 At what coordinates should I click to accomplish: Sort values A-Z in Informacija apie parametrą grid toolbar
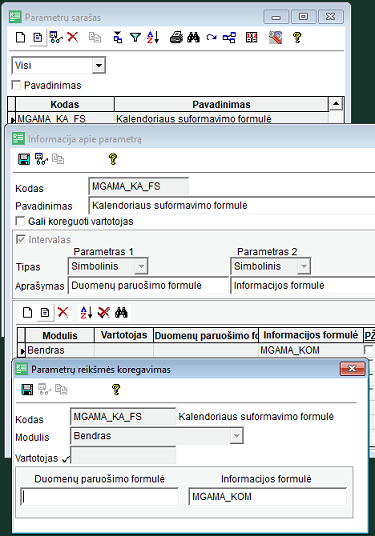[x=86, y=312]
